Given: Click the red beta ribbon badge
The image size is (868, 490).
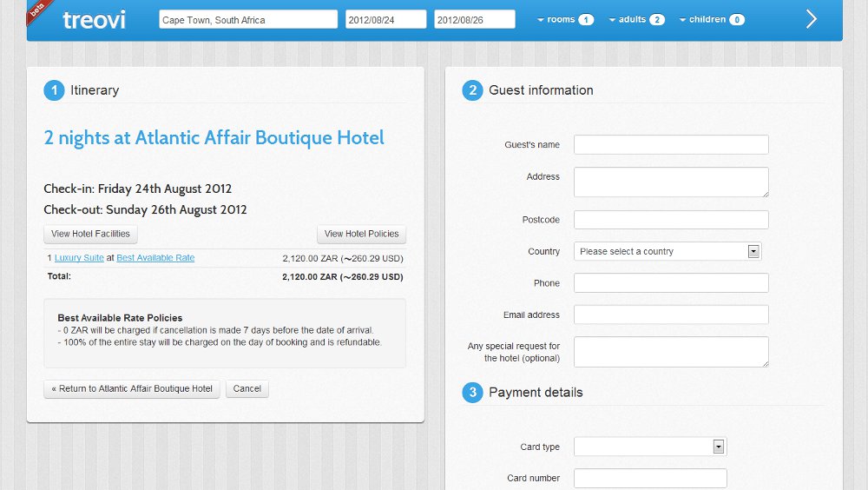Looking at the screenshot, I should point(37,11).
